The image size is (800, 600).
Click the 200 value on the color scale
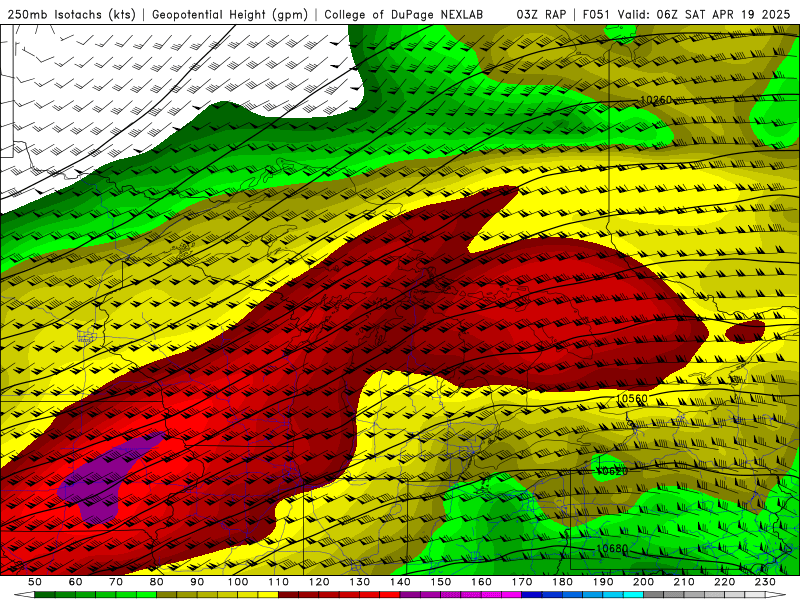click(643, 582)
